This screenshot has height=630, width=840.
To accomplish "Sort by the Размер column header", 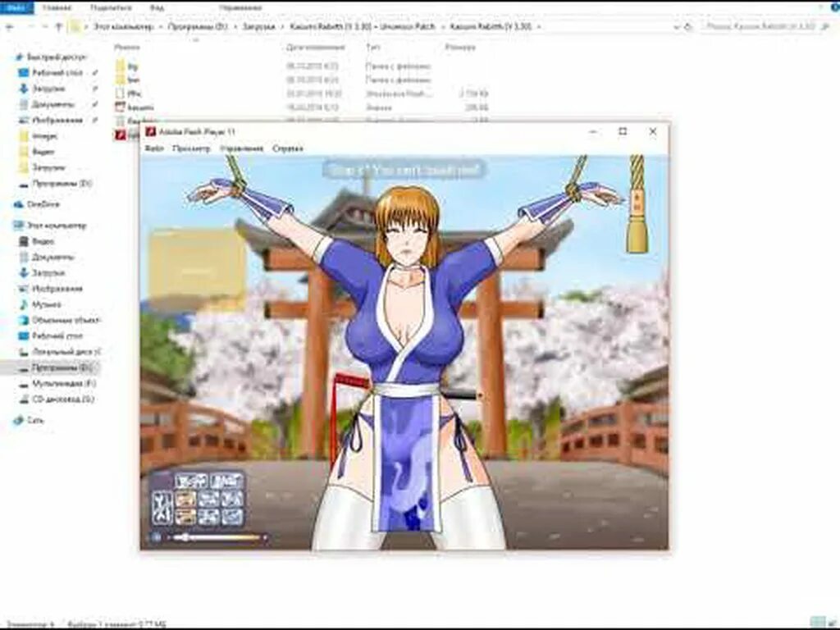I will click(460, 47).
